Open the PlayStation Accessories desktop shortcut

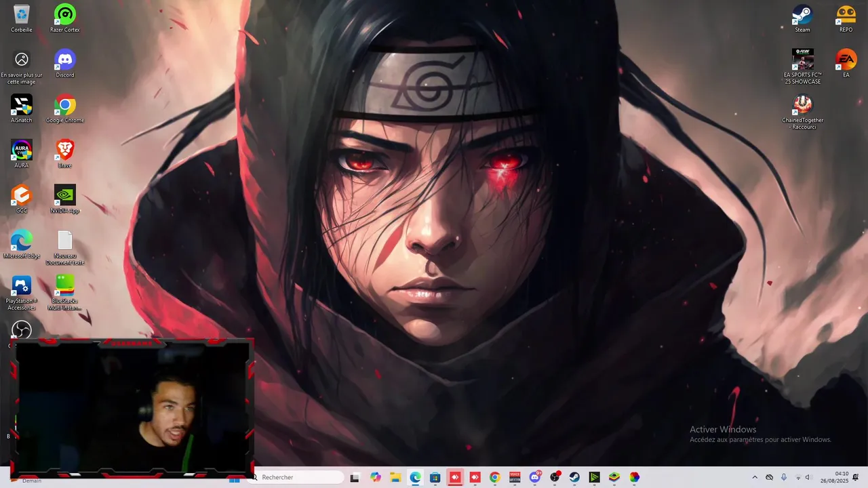[22, 293]
